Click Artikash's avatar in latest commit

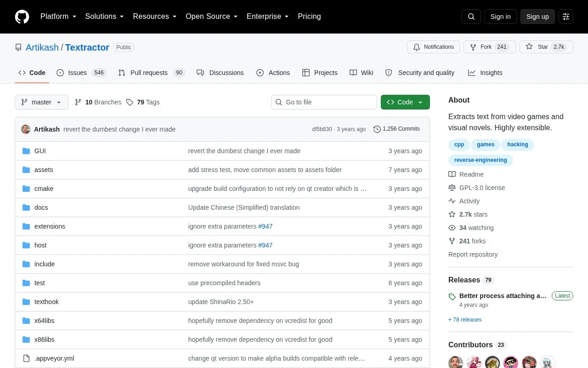tap(26, 129)
